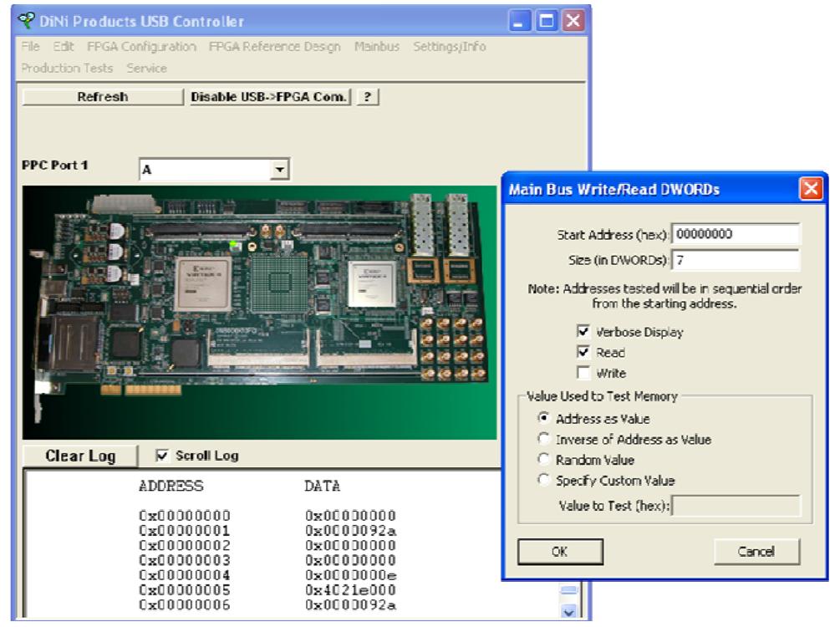Image resolution: width=840 pixels, height=627 pixels.
Task: Click log address 0x00000001
Action: [x=185, y=531]
